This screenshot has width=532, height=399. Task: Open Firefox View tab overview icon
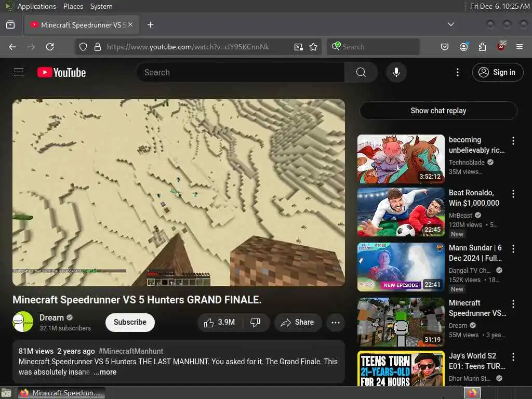pyautogui.click(x=10, y=25)
